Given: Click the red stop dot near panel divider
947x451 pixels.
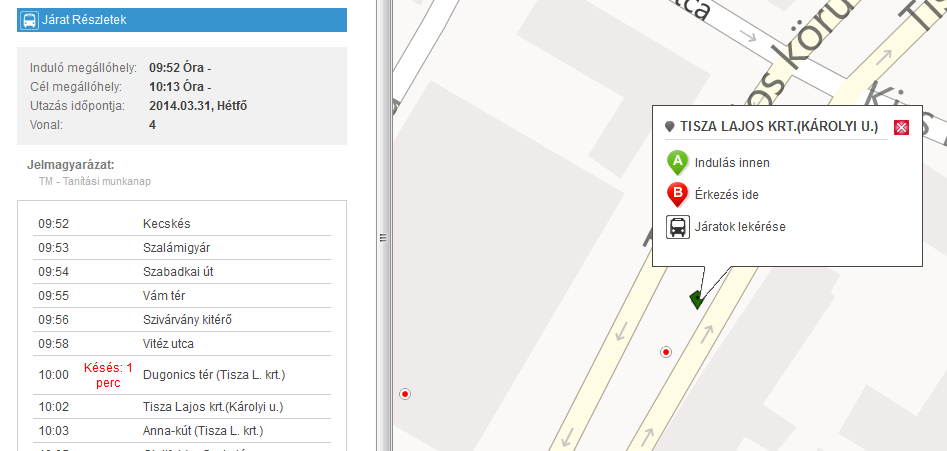Looking at the screenshot, I should (x=405, y=394).
